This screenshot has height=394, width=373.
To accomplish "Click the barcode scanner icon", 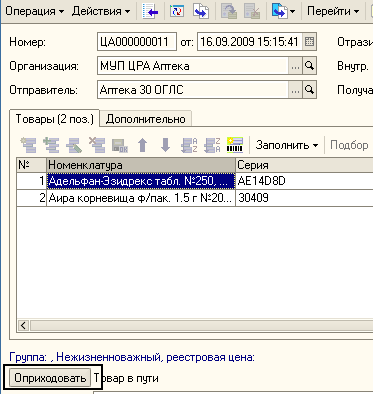I will click(235, 145).
